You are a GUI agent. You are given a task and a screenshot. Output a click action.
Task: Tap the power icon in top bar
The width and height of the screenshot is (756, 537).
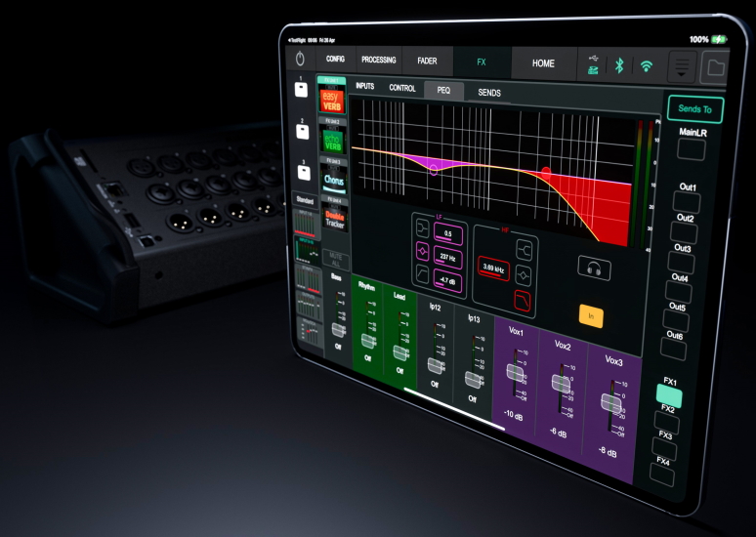(x=300, y=60)
